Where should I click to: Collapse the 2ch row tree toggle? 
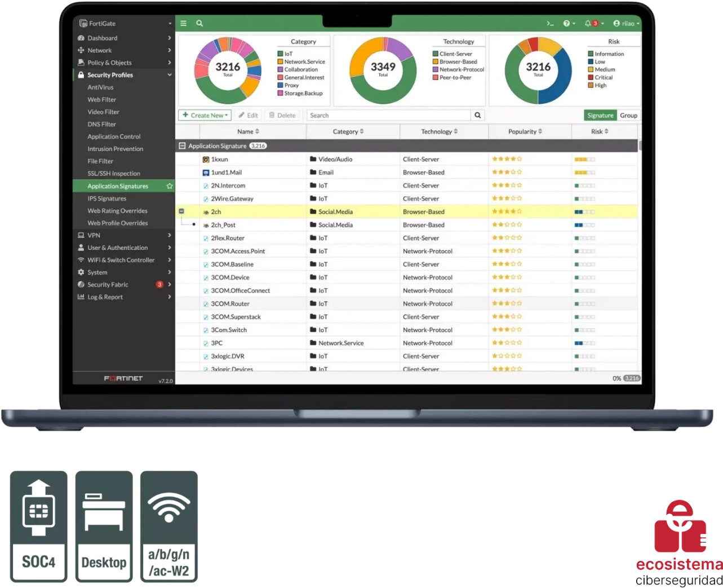coord(181,211)
